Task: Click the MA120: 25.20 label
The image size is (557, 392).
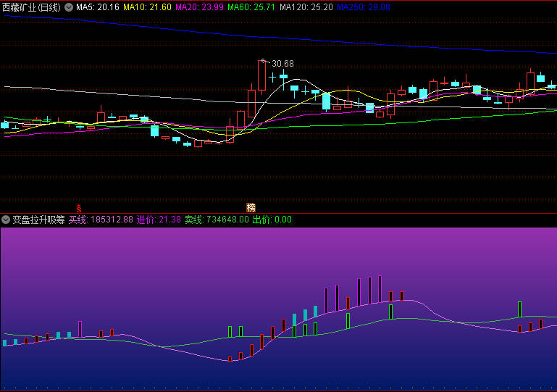Action: tap(306, 7)
